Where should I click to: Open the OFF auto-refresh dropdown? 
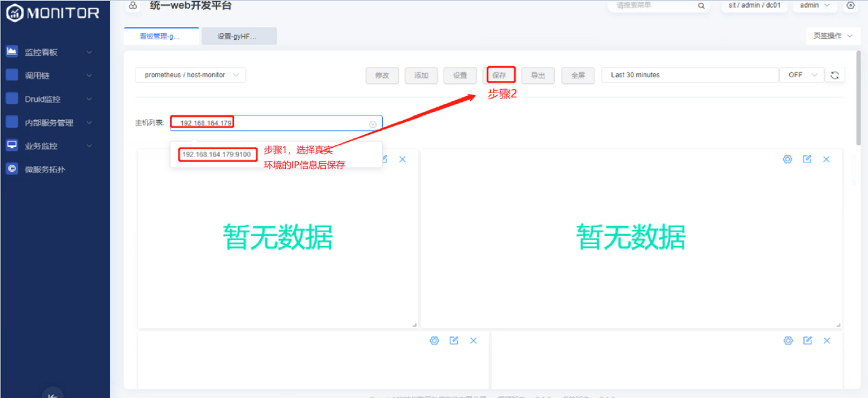pos(802,75)
